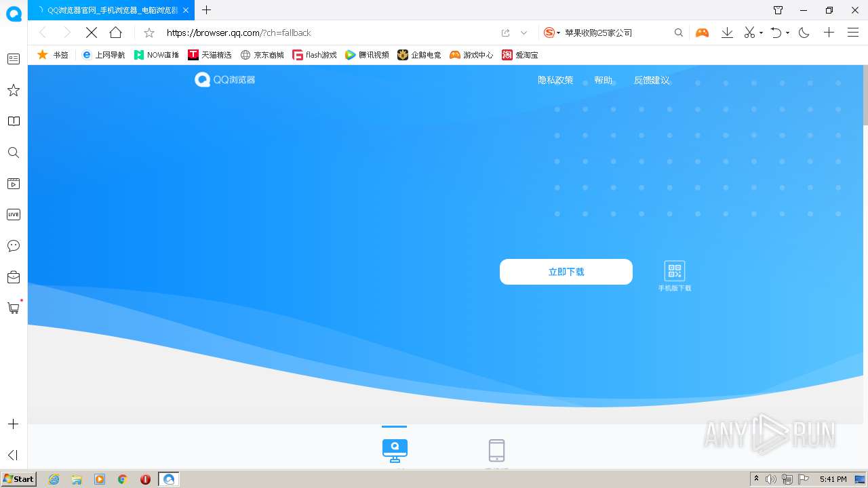Select the QQ浏览器官网 tab
The height and width of the screenshot is (488, 868).
112,10
